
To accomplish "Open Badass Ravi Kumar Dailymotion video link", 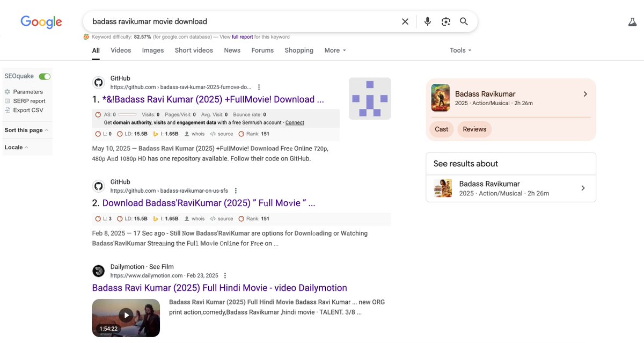I will tap(219, 288).
